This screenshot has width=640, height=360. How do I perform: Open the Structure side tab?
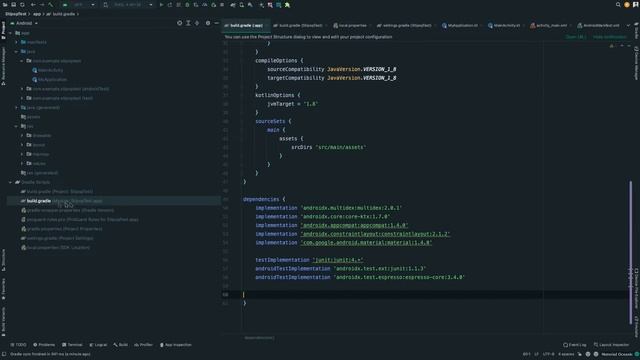coord(3,260)
